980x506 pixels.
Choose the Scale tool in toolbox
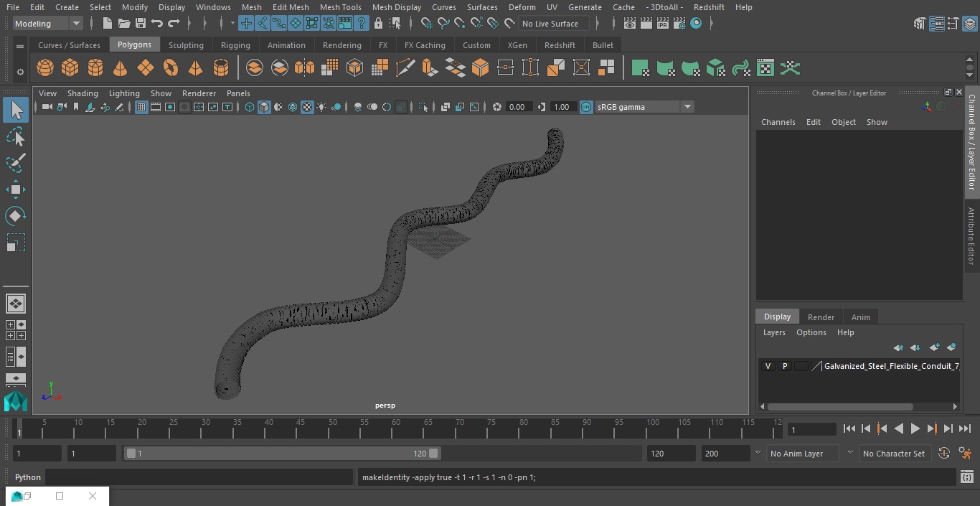15,243
